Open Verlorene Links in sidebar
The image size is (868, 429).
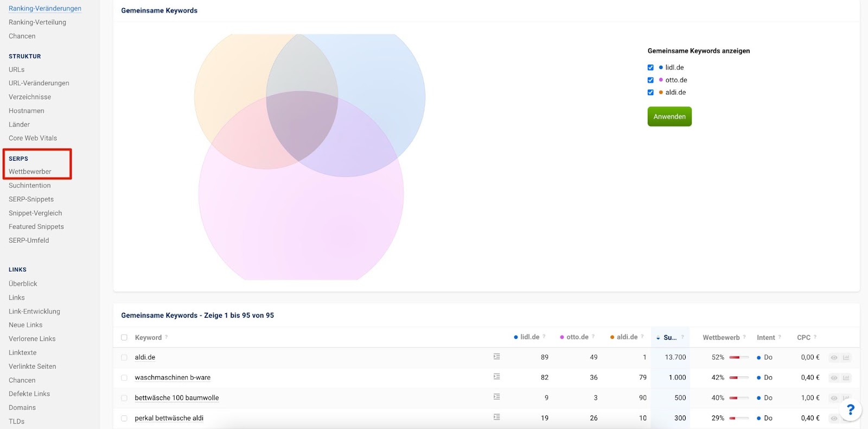coord(32,339)
